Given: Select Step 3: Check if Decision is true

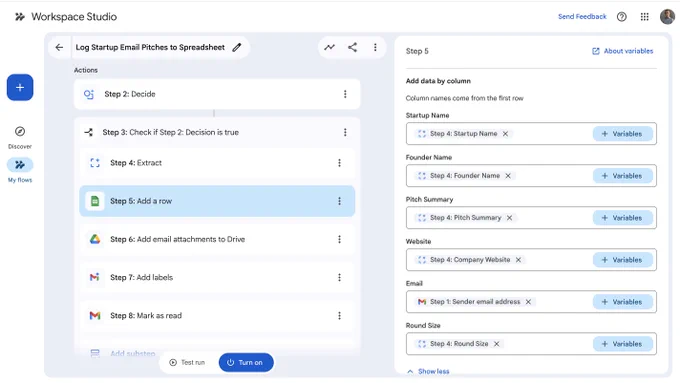Looking at the screenshot, I should [217, 132].
